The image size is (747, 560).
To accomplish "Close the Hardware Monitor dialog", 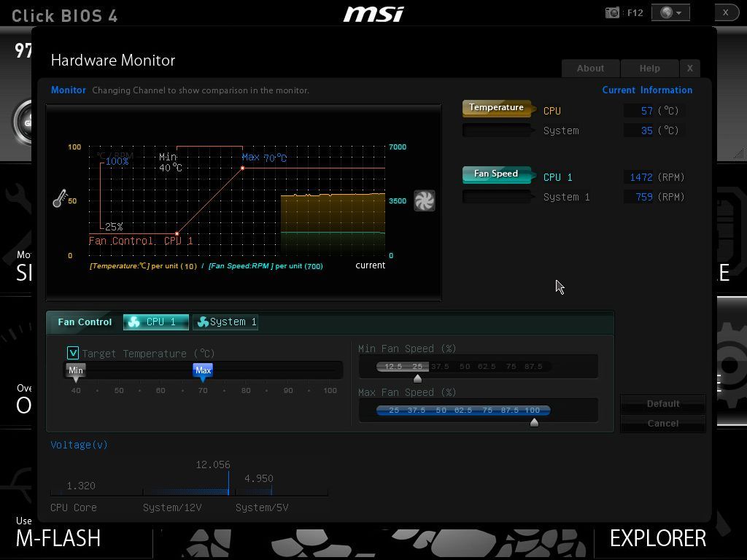I will (690, 68).
